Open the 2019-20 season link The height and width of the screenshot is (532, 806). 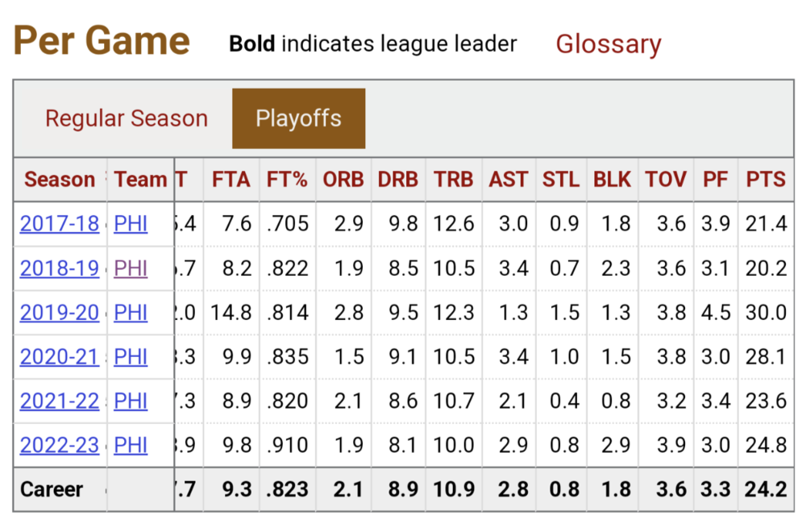click(60, 312)
